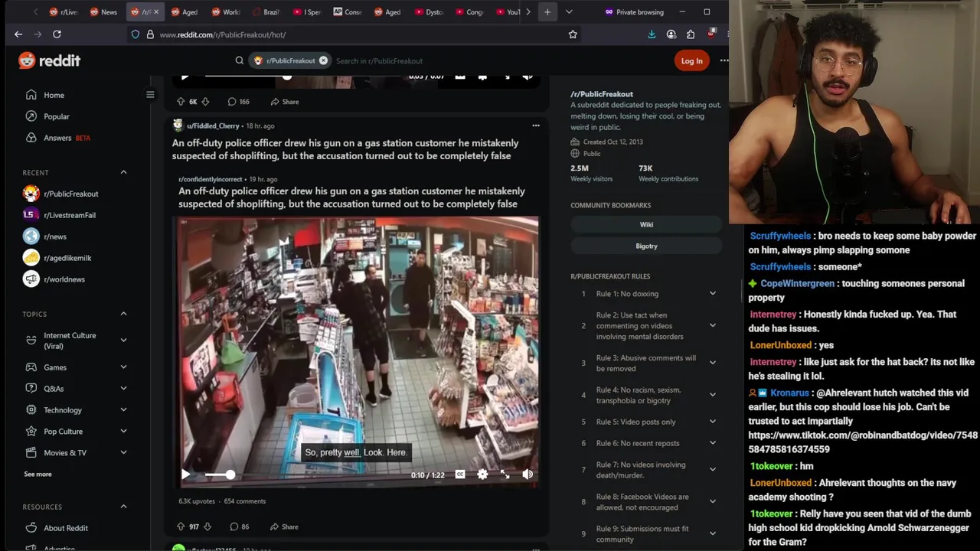Click See more under topics

click(x=38, y=474)
